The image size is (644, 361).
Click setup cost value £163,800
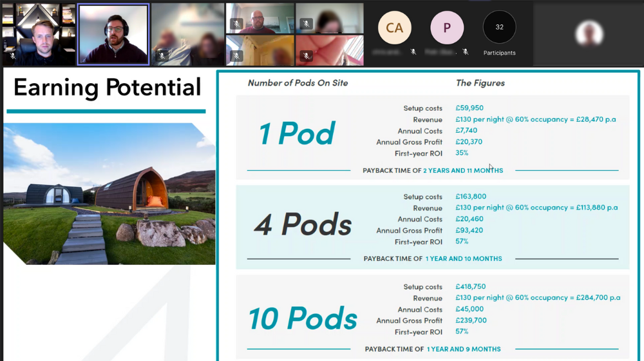[471, 197]
